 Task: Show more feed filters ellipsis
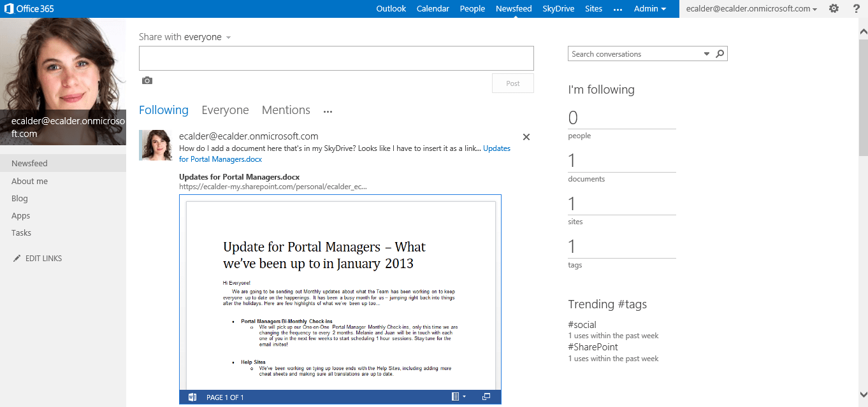[328, 111]
